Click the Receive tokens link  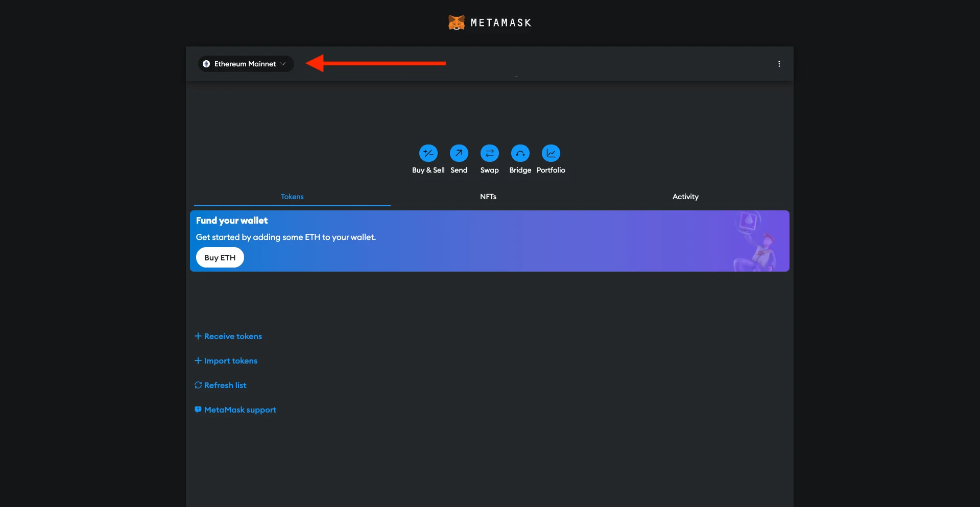pos(228,336)
